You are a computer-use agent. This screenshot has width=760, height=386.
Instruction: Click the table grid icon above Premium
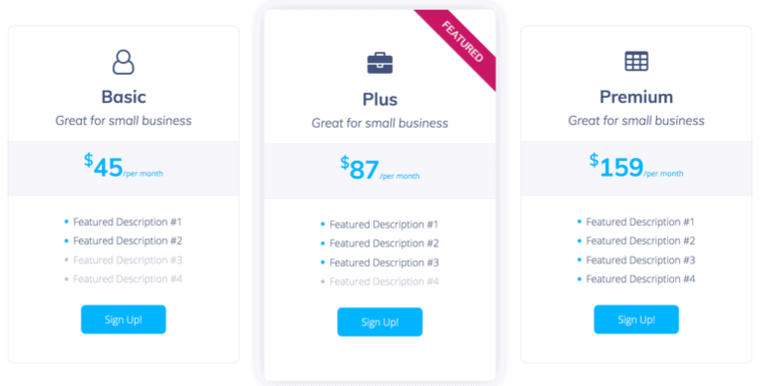click(x=636, y=61)
